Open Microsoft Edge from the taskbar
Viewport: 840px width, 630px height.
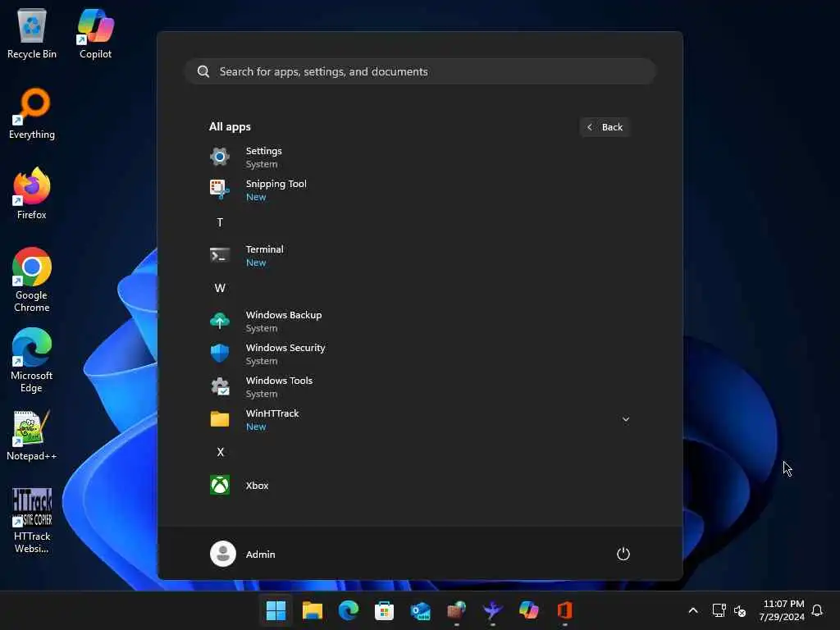[348, 610]
